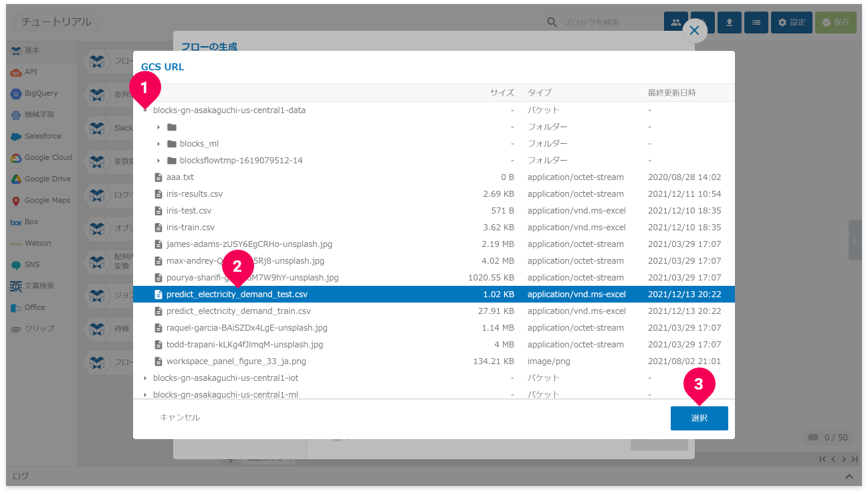Click the SNS speech bubble icon
This screenshot has width=868, height=494.
click(16, 265)
